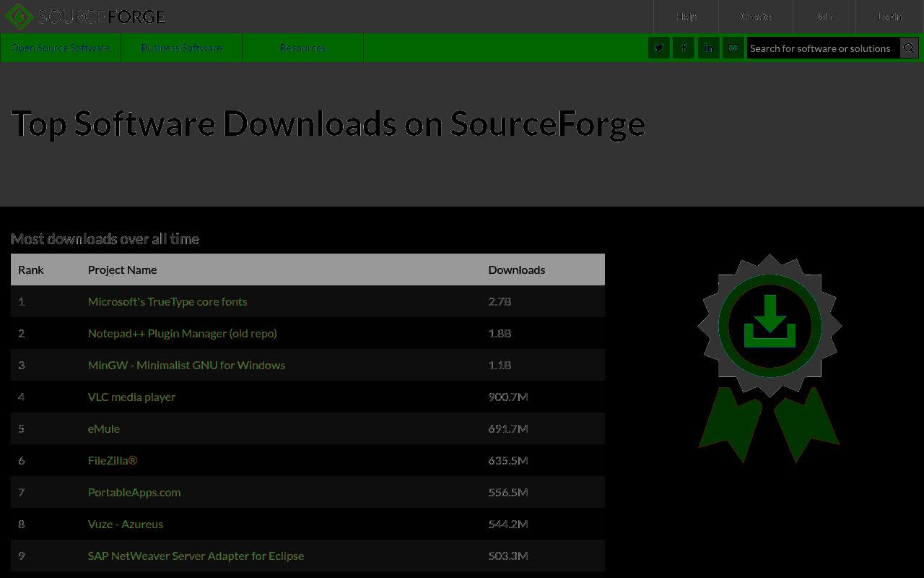Click the 635.5M downloads value
This screenshot has width=924, height=578.
tap(508, 460)
